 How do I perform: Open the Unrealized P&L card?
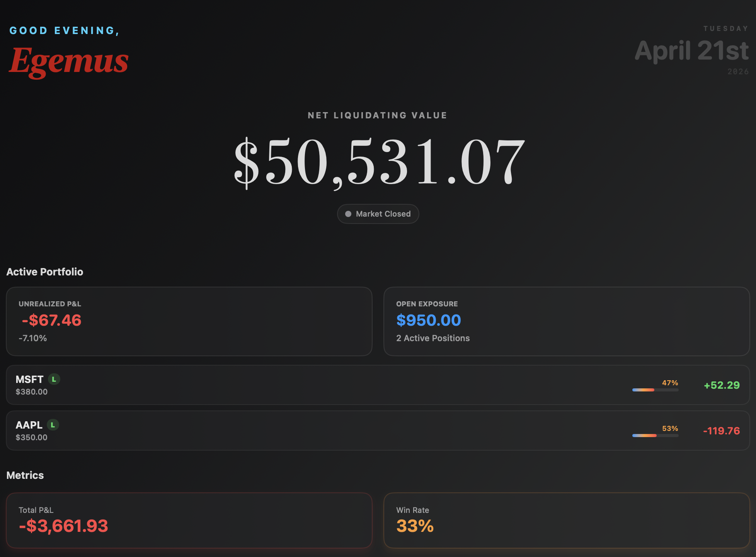point(189,321)
